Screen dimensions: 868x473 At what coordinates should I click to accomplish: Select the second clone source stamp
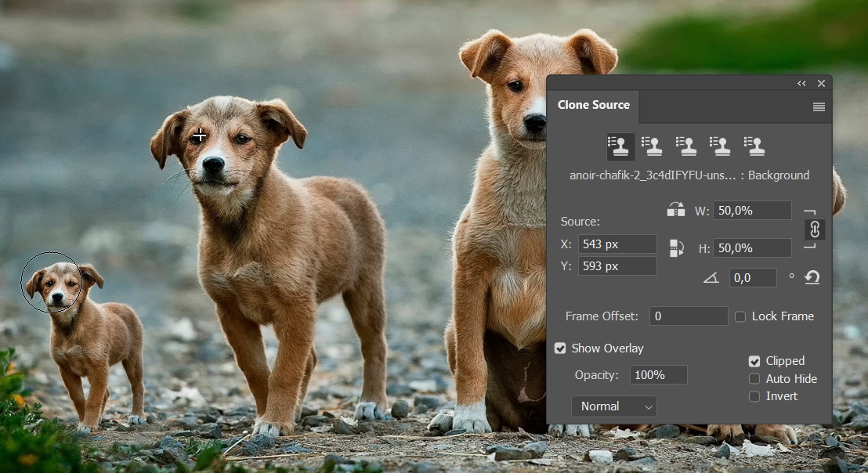pos(652,146)
